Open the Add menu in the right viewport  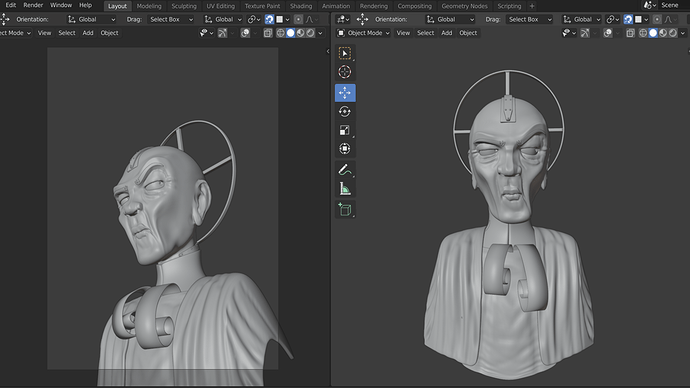tap(447, 33)
